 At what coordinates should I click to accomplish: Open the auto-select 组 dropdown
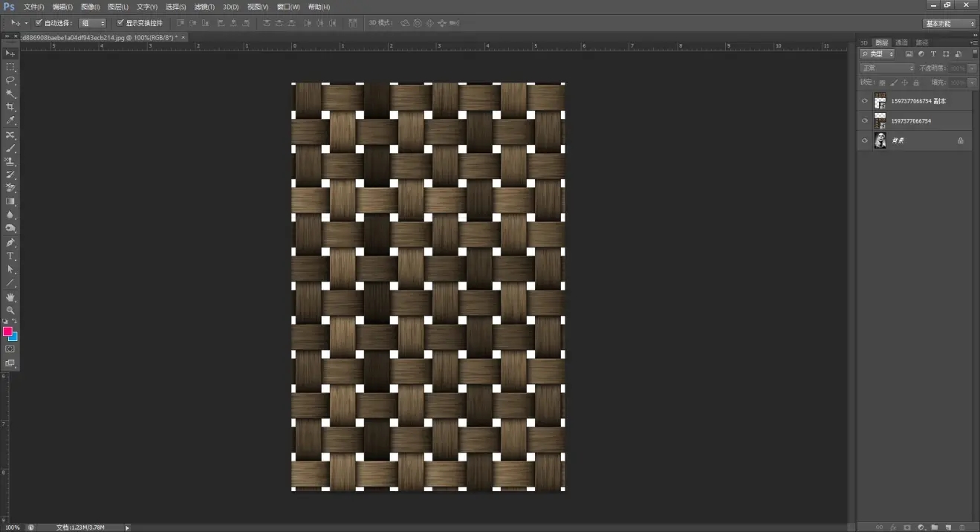click(92, 23)
